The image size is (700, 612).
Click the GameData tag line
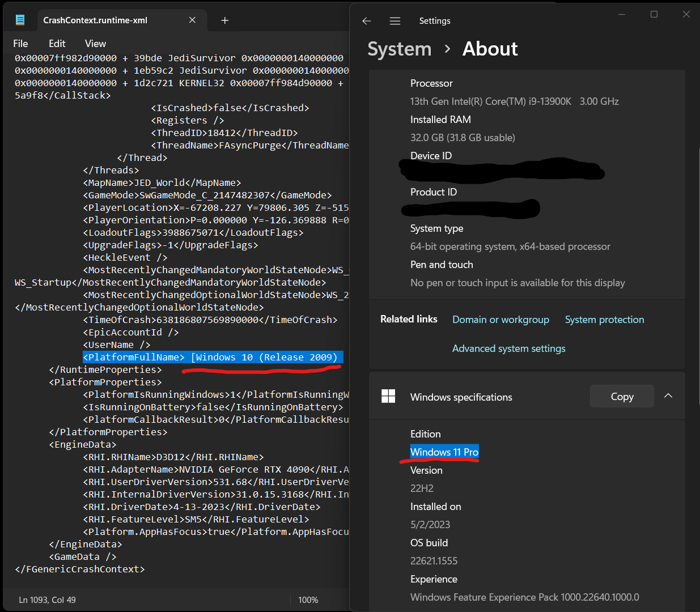tap(83, 556)
